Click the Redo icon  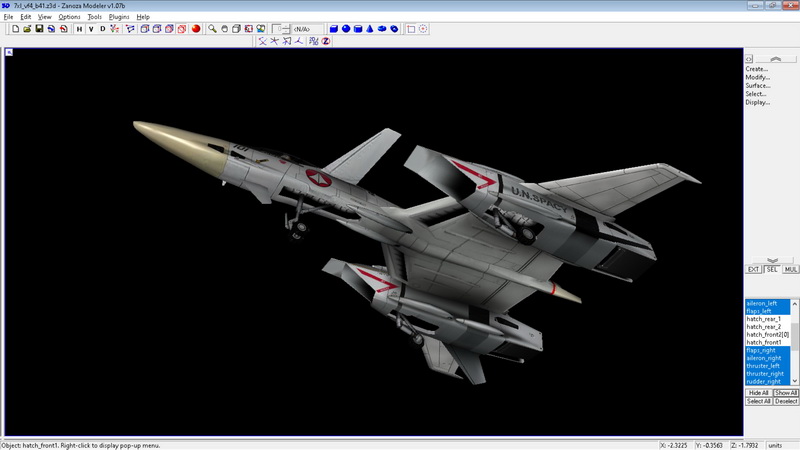point(63,29)
